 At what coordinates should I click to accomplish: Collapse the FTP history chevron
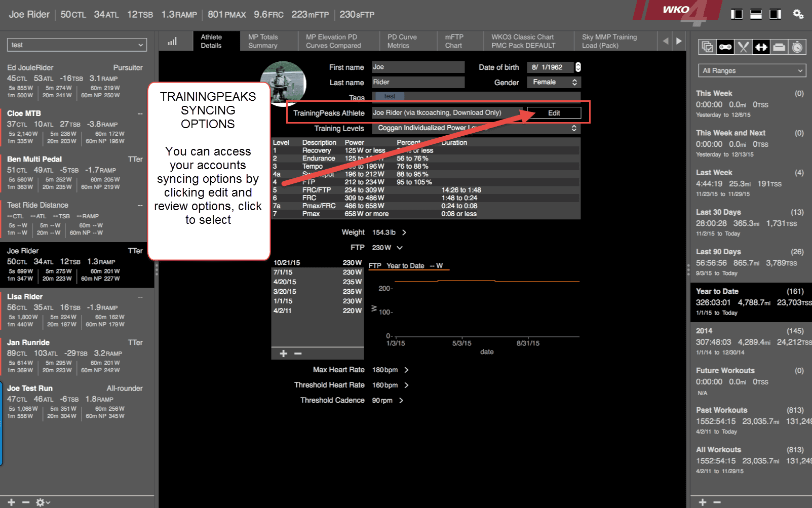pos(400,248)
